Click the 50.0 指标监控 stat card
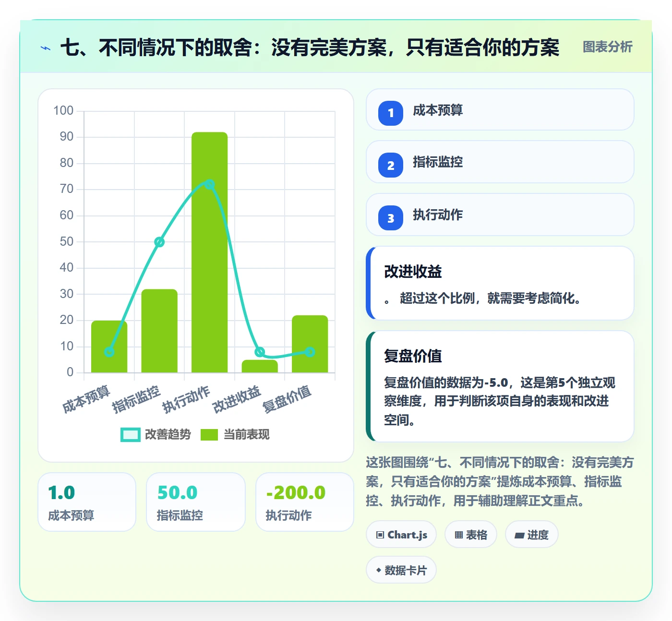 pos(196,502)
